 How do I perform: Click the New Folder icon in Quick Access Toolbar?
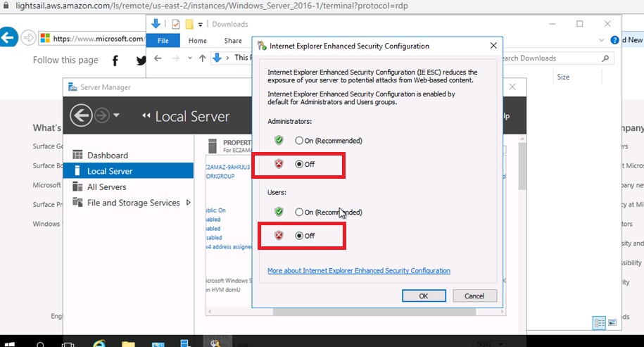189,24
